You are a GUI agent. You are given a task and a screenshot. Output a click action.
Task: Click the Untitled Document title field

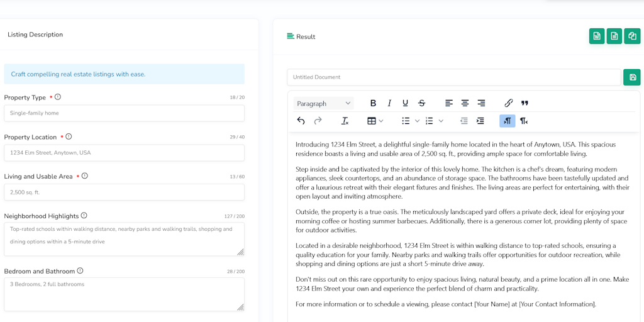click(454, 77)
